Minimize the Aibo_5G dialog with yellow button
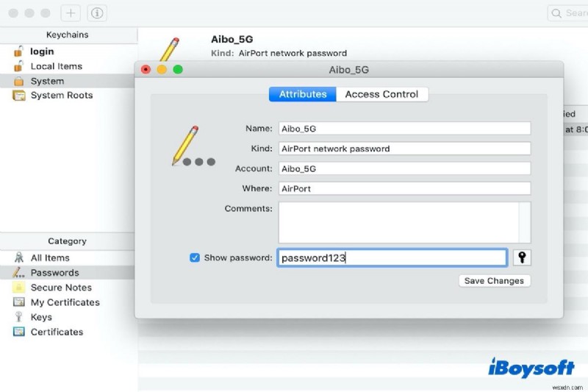588x392 pixels. pos(162,69)
